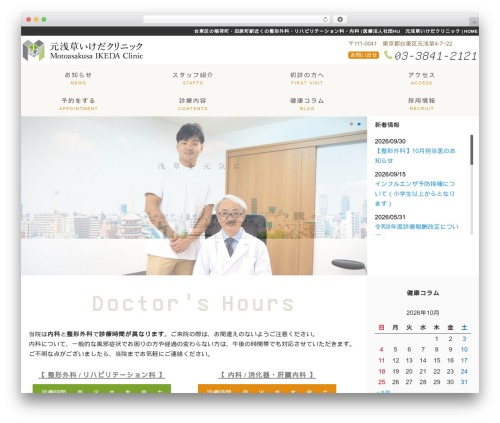Open the 健康コラム BLOG menu item
The height and width of the screenshot is (423, 500).
(307, 104)
